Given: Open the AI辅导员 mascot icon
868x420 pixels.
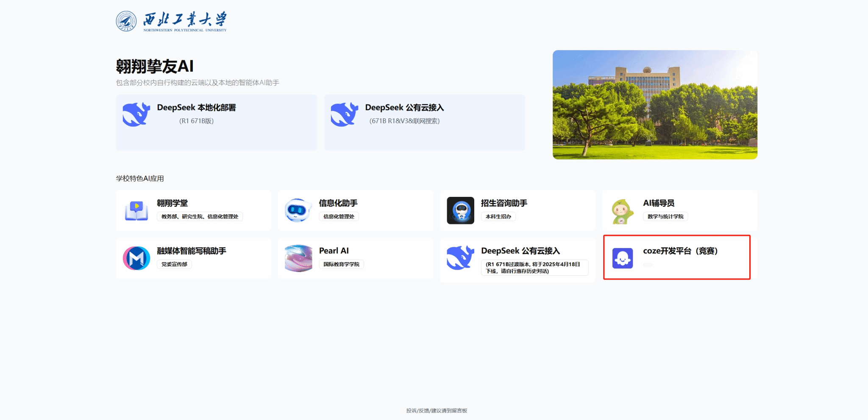Looking at the screenshot, I should tap(622, 211).
